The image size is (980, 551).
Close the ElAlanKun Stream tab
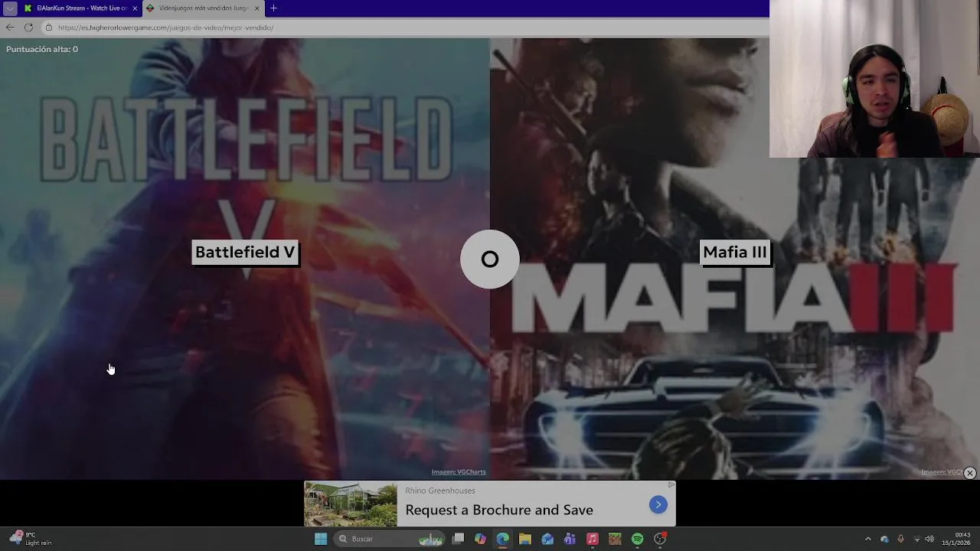pyautogui.click(x=135, y=8)
